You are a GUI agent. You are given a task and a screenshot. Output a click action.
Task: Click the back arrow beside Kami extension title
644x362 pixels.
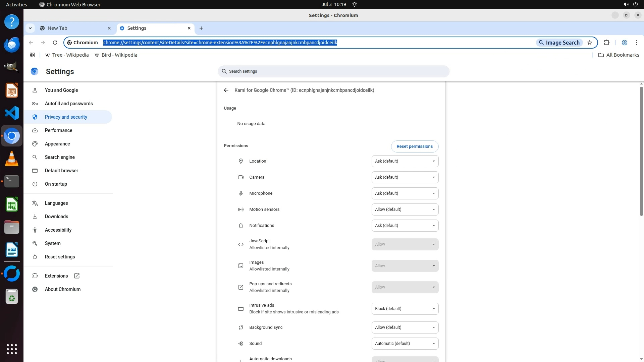pos(226,90)
